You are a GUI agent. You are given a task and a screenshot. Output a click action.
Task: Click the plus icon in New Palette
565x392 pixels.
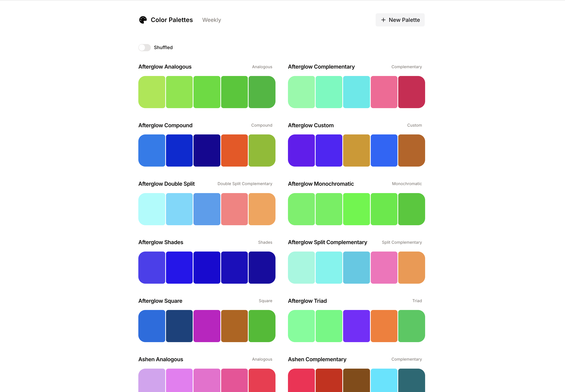pyautogui.click(x=383, y=20)
